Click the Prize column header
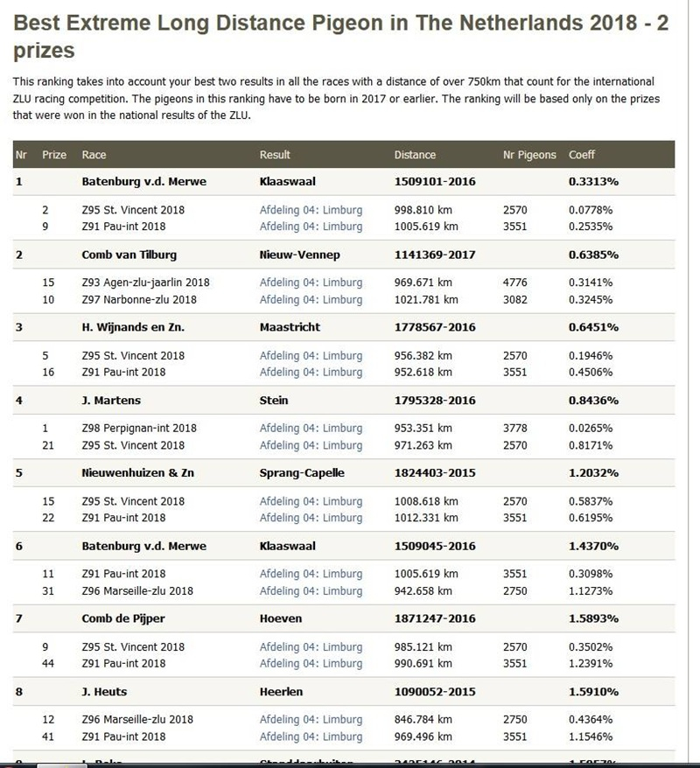This screenshot has height=768, width=700. [54, 155]
